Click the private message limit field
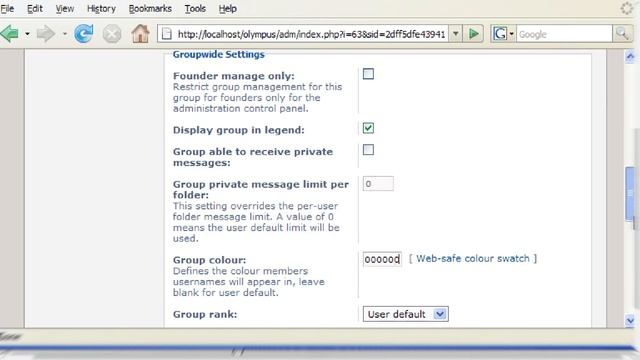The image size is (640, 360). 378,184
